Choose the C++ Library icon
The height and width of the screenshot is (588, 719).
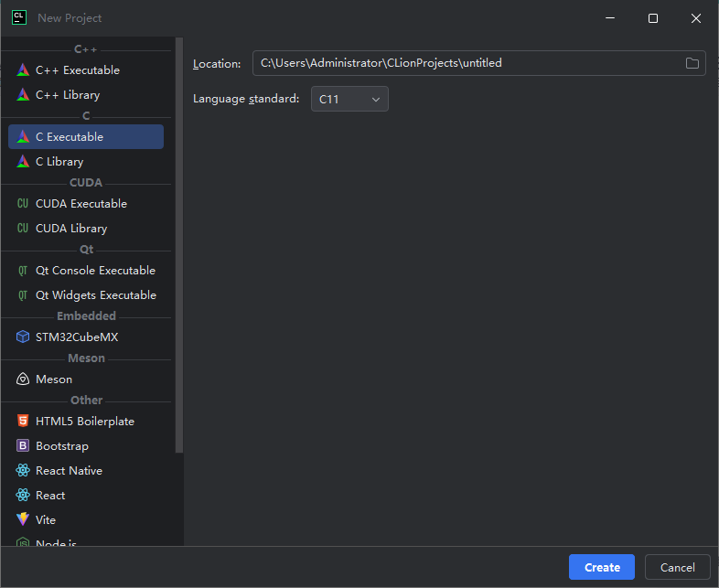click(x=23, y=95)
